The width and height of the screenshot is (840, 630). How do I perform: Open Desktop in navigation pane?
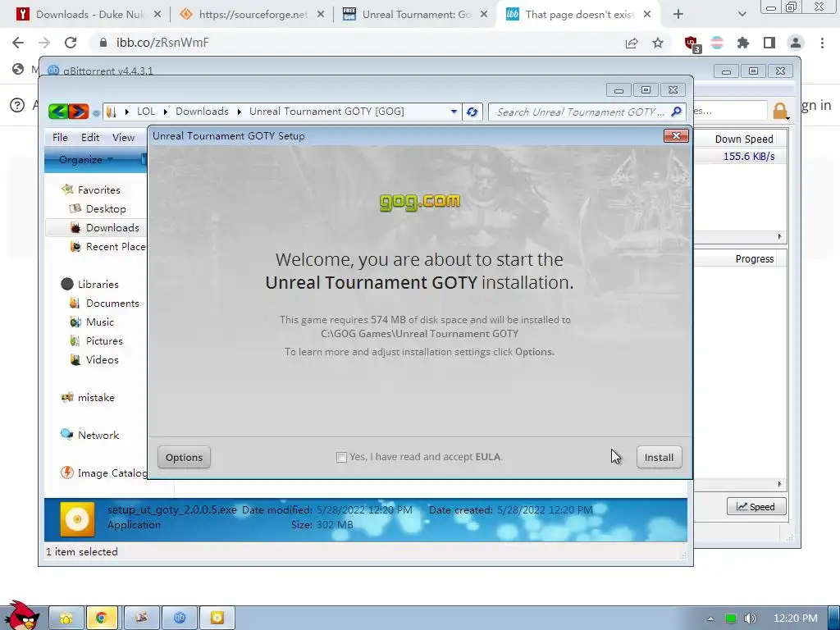[x=106, y=208]
